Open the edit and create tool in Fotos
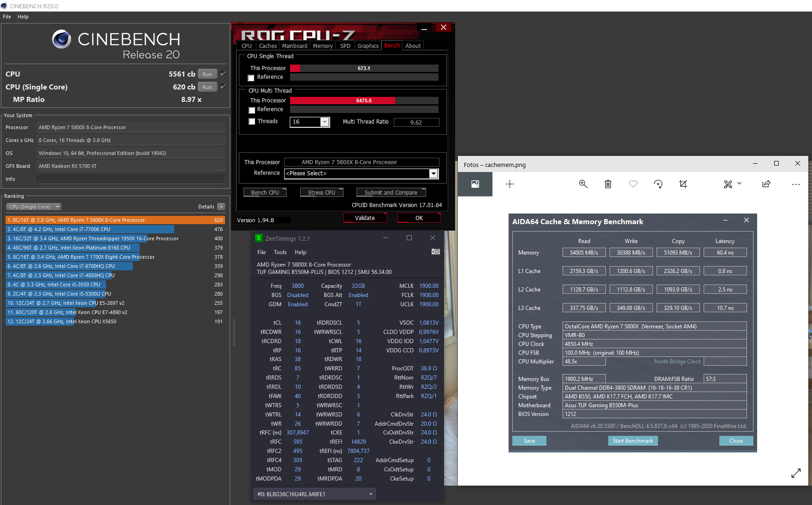The image size is (812, 505). click(728, 184)
